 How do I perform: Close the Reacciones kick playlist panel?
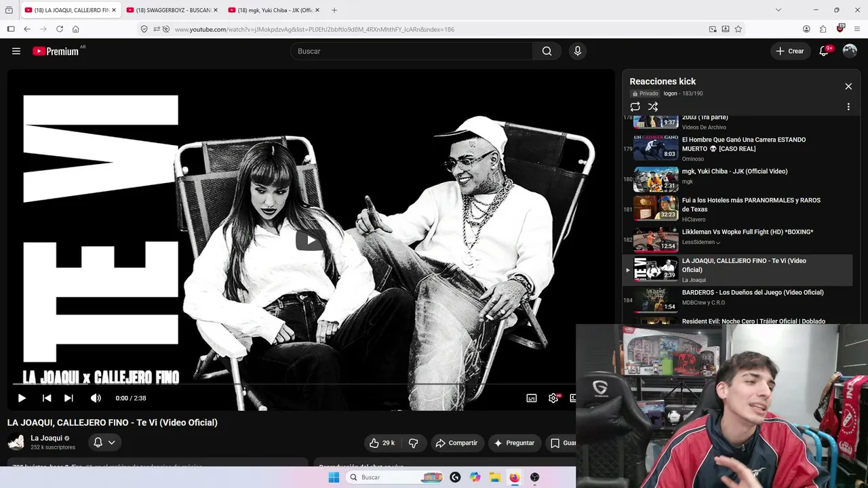click(848, 86)
